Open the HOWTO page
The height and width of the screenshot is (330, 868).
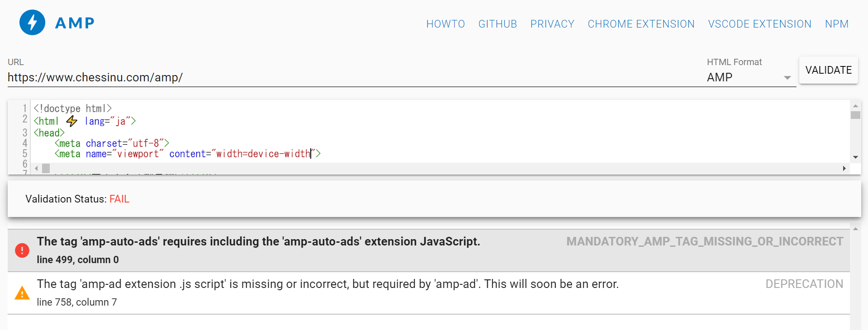(x=445, y=24)
